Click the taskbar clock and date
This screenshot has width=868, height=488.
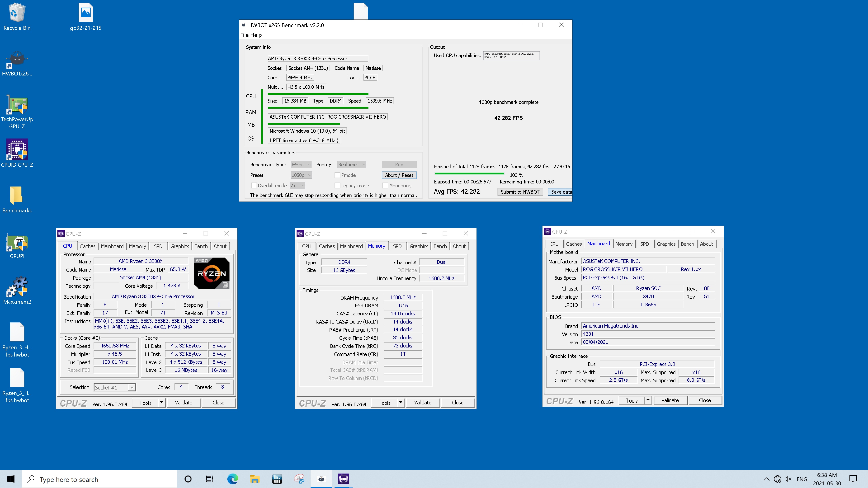point(827,479)
